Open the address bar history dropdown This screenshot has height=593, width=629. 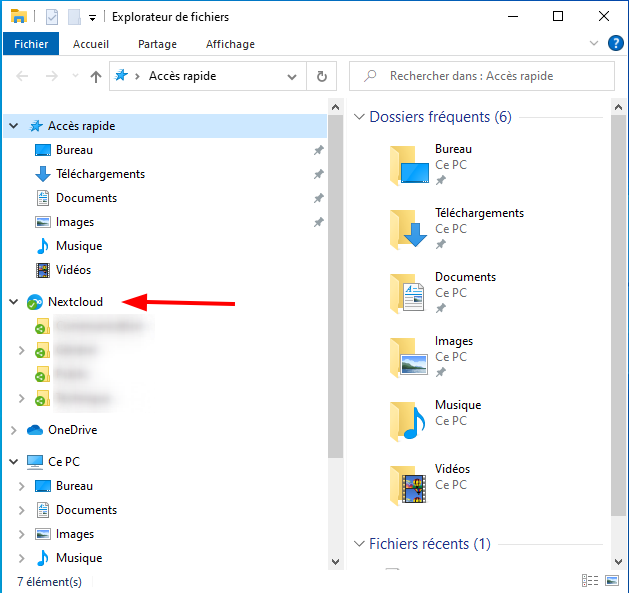click(x=292, y=76)
